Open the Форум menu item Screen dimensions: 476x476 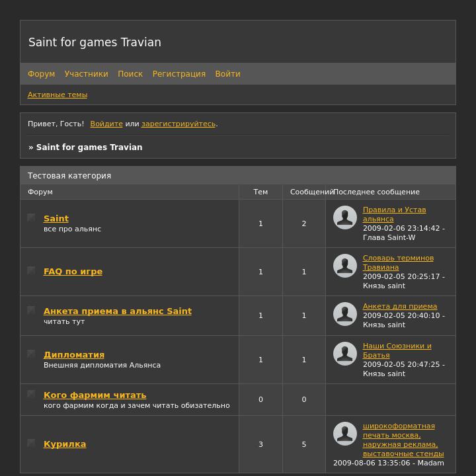[41, 74]
